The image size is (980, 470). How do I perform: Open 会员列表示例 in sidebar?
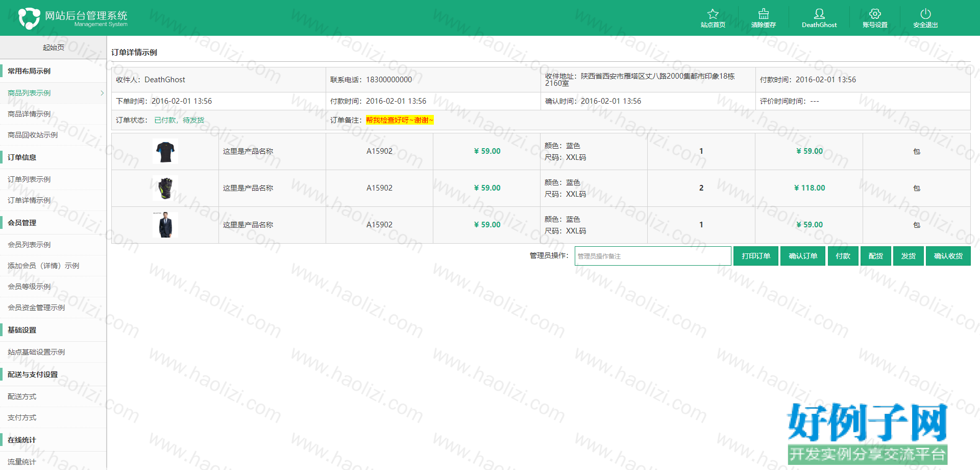pos(29,245)
